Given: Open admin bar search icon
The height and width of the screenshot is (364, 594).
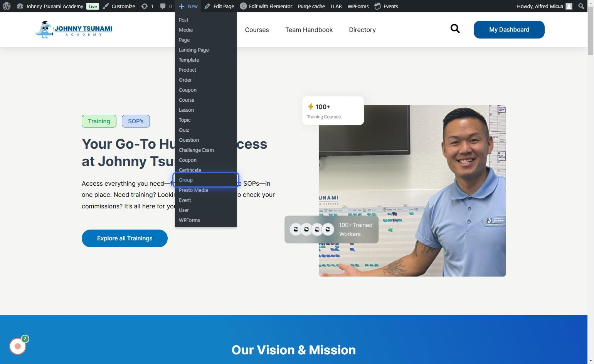Looking at the screenshot, I should (581, 6).
